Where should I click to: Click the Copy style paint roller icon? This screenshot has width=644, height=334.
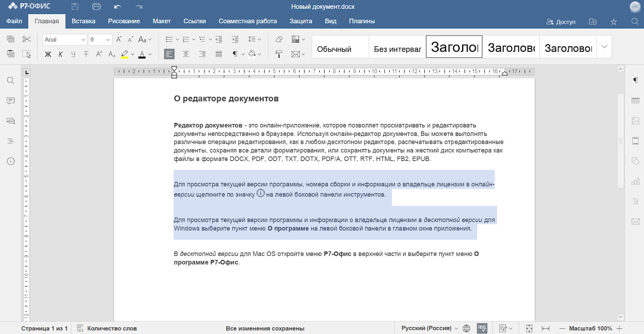(x=279, y=54)
